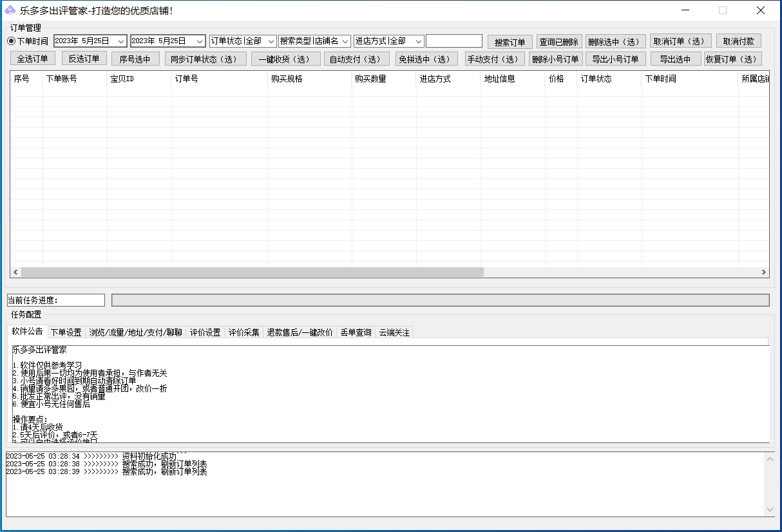This screenshot has height=532, width=782.
Task: Click the 当前任务进度 field
Action: click(55, 300)
